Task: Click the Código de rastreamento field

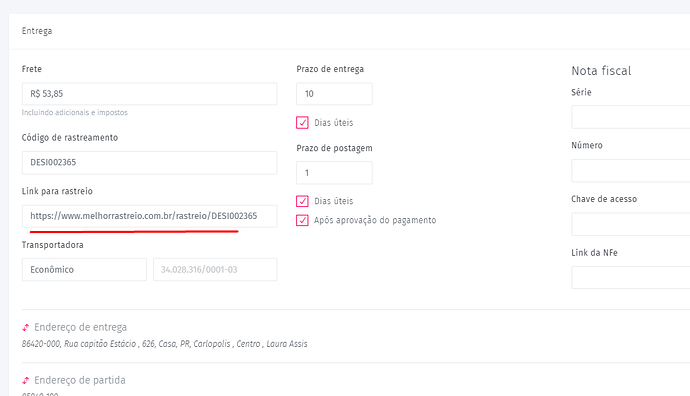Action: click(150, 162)
